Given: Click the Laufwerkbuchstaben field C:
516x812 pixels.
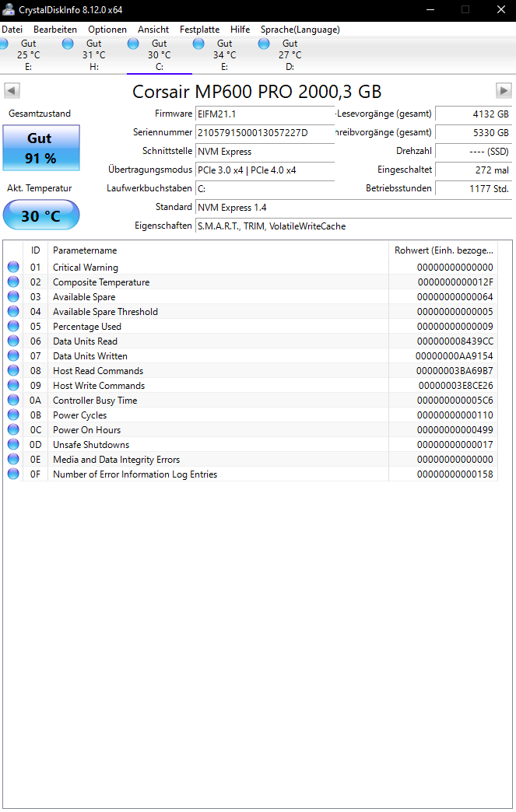Looking at the screenshot, I should (x=265, y=188).
